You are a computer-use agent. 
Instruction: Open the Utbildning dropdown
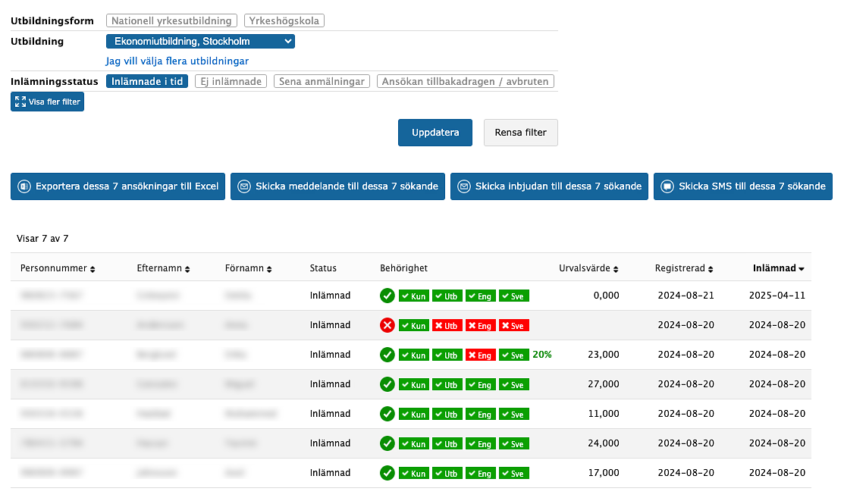200,41
